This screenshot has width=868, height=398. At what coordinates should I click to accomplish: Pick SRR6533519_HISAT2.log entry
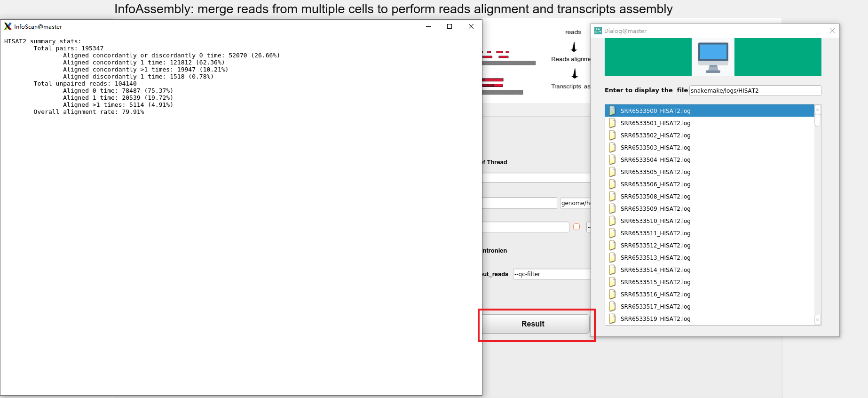(710, 318)
